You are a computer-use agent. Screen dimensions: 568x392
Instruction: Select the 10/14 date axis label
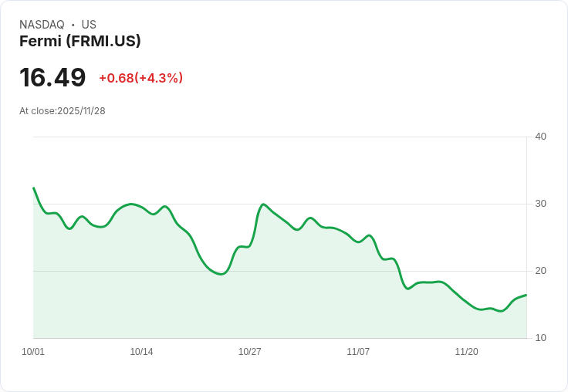tap(141, 352)
